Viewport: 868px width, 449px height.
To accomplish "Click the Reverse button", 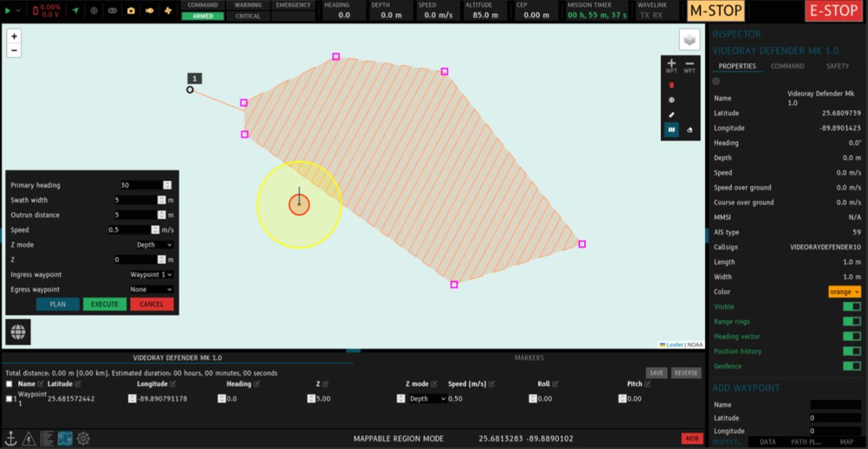I will pyautogui.click(x=686, y=373).
